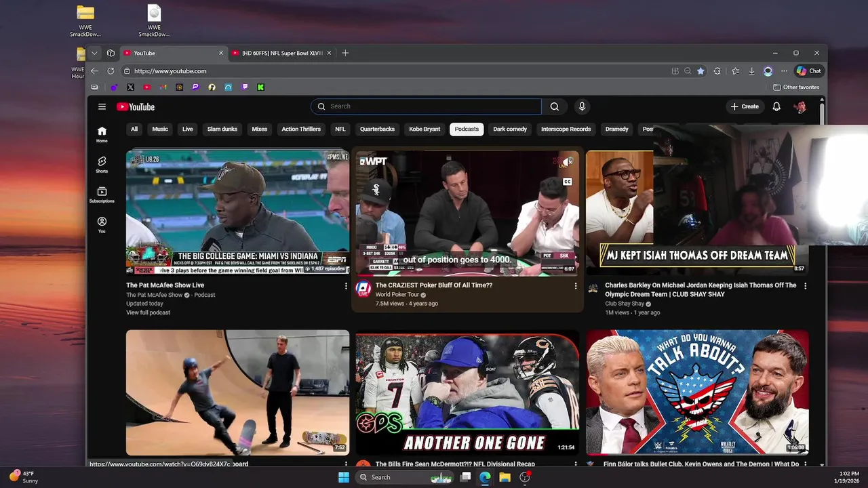The height and width of the screenshot is (488, 868).
Task: Open the browser settings ellipsis menu
Action: click(784, 70)
